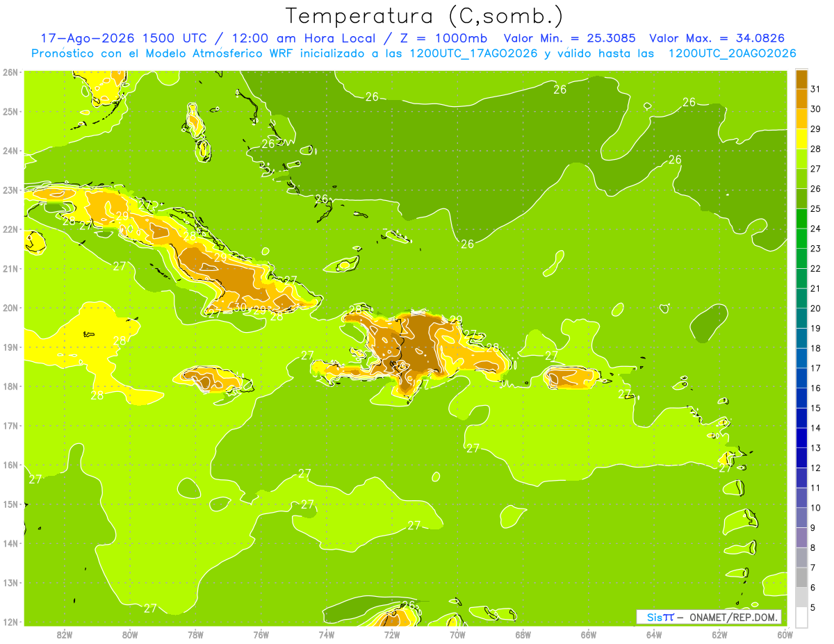
Task: Click legend value 22 on the color scale
Action: (x=815, y=268)
